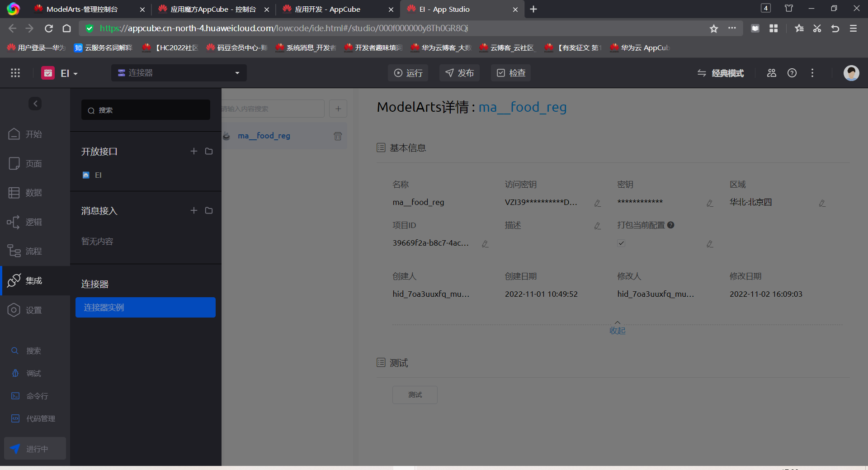Focus the 搜索 search box in side panel
The width and height of the screenshot is (868, 470).
[146, 110]
